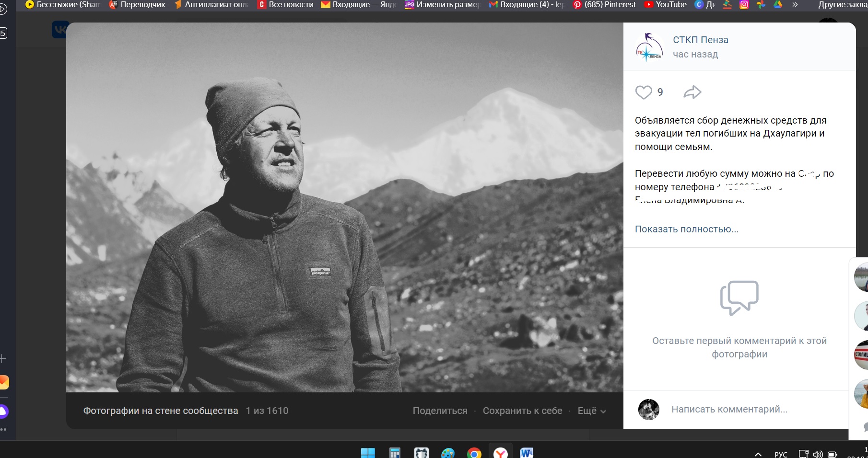This screenshot has height=458, width=868.
Task: Open the YouTube bookmark
Action: [x=666, y=5]
